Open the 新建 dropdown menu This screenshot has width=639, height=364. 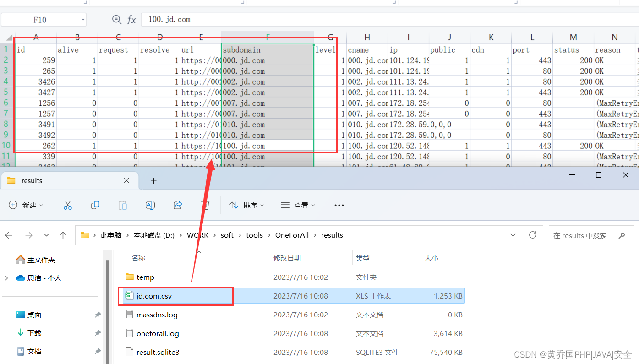27,205
